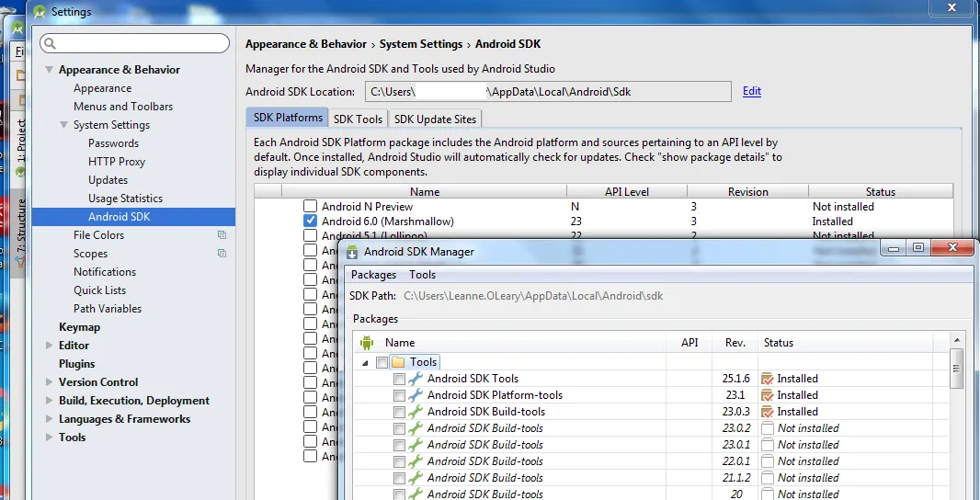
Task: Click installed status icon for Build-tools 23.0.3
Action: (x=768, y=412)
